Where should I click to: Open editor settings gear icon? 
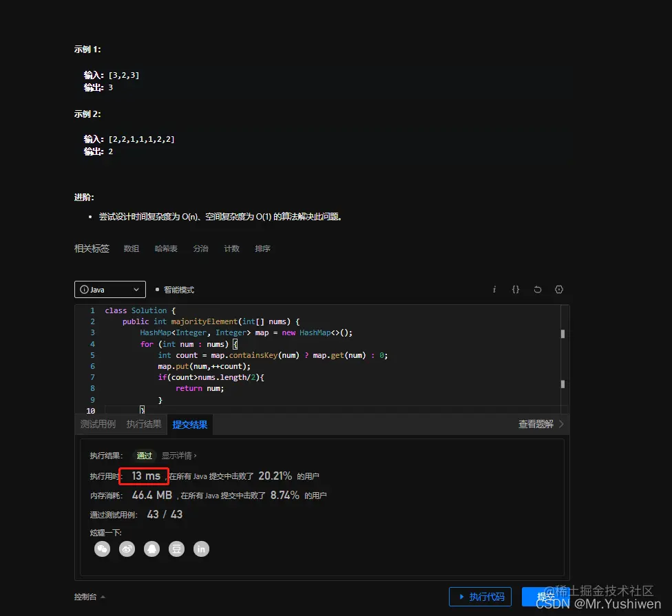(x=559, y=290)
